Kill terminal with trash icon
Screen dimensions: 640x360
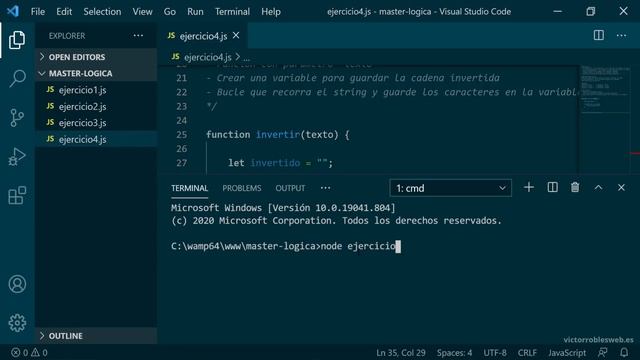pyautogui.click(x=575, y=187)
